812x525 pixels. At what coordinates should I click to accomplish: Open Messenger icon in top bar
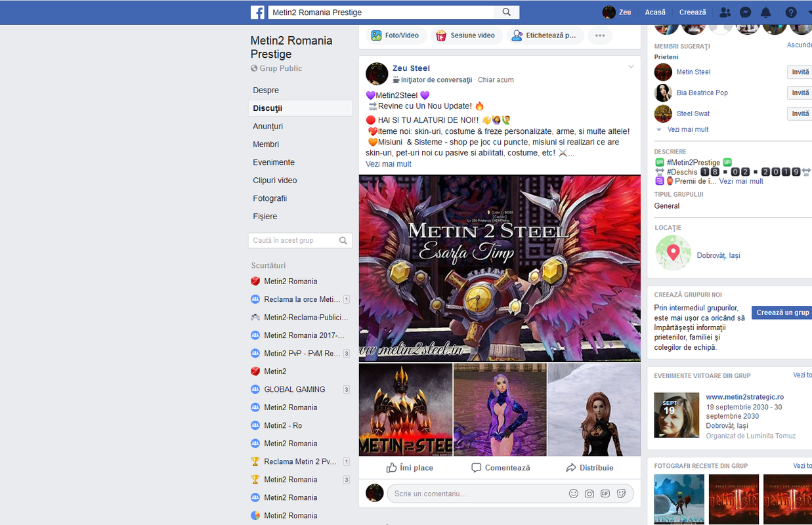[x=745, y=12]
